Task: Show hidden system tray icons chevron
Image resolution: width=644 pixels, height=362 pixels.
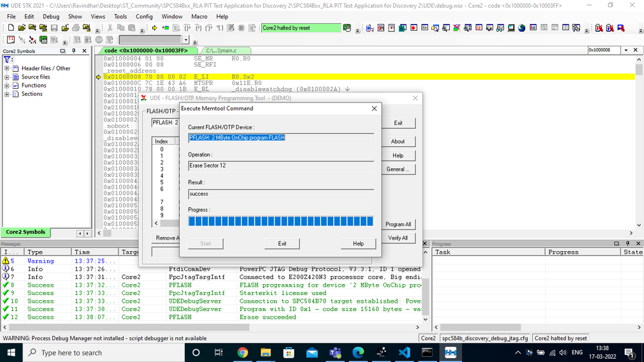Action: [x=518, y=352]
